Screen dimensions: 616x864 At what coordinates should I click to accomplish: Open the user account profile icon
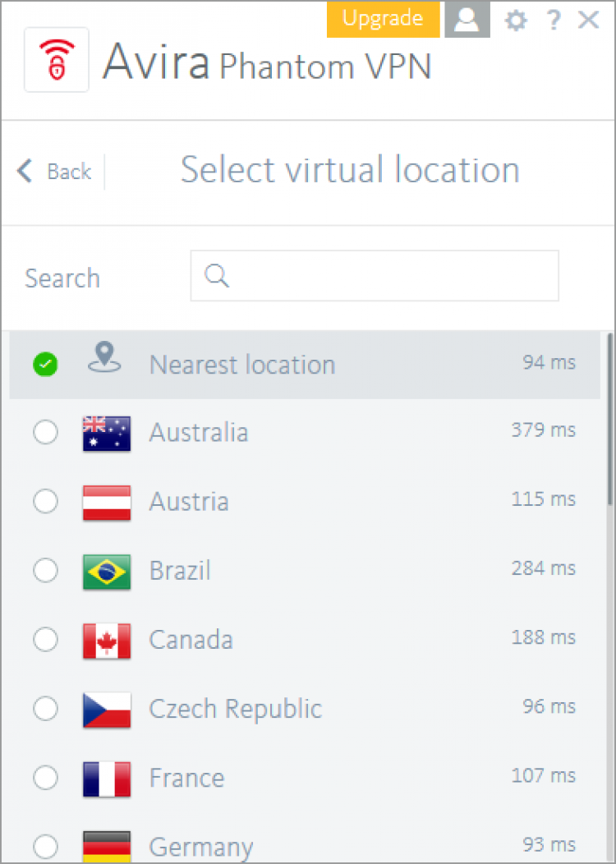[467, 20]
